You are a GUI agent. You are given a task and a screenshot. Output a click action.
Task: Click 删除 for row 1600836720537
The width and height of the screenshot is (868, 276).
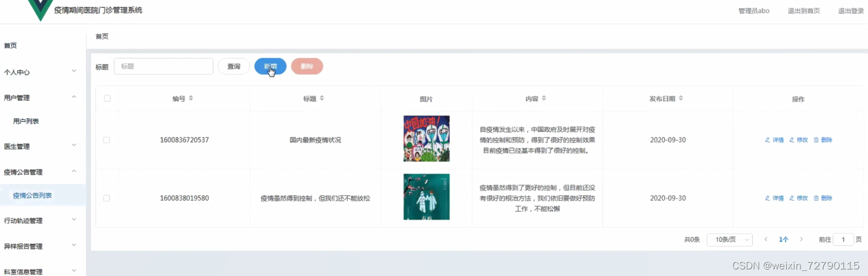[x=823, y=140]
